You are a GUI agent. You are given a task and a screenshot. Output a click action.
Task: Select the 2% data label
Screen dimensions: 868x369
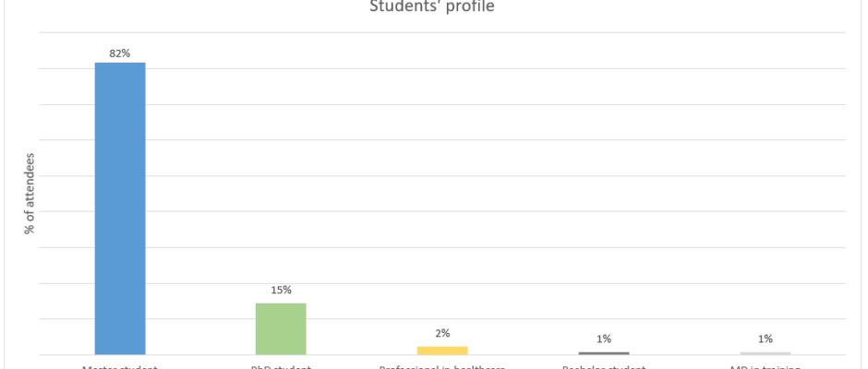click(x=442, y=333)
